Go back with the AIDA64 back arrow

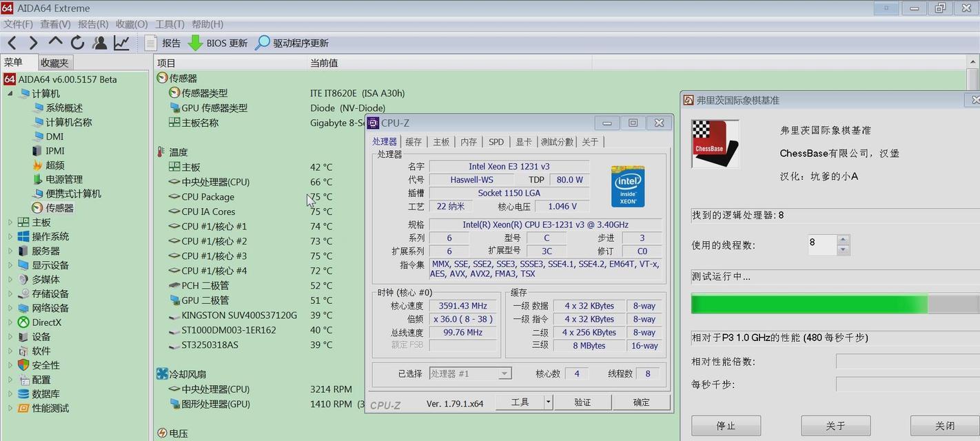click(x=12, y=43)
